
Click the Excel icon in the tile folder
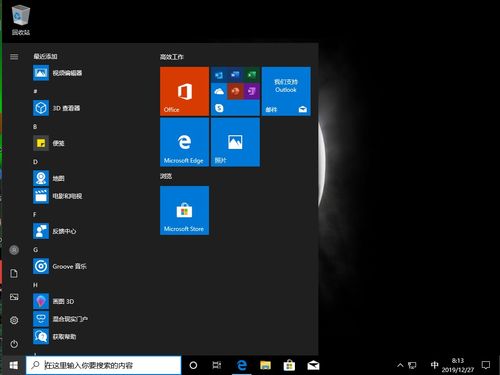pyautogui.click(x=252, y=75)
